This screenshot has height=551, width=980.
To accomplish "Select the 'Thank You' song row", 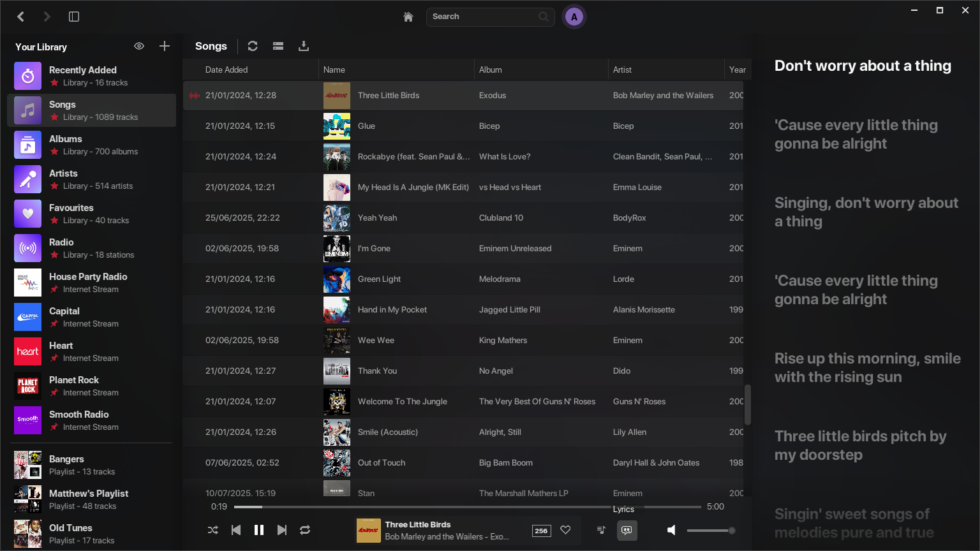I will point(463,371).
